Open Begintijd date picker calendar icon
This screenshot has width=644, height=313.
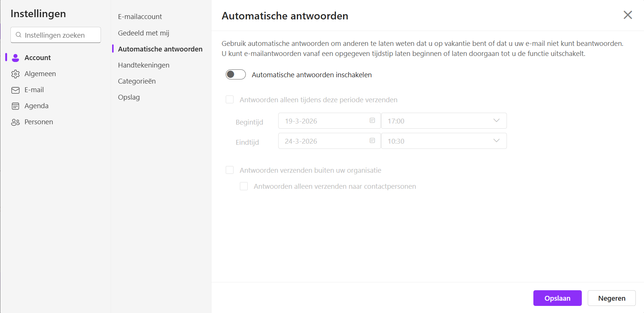click(x=372, y=120)
